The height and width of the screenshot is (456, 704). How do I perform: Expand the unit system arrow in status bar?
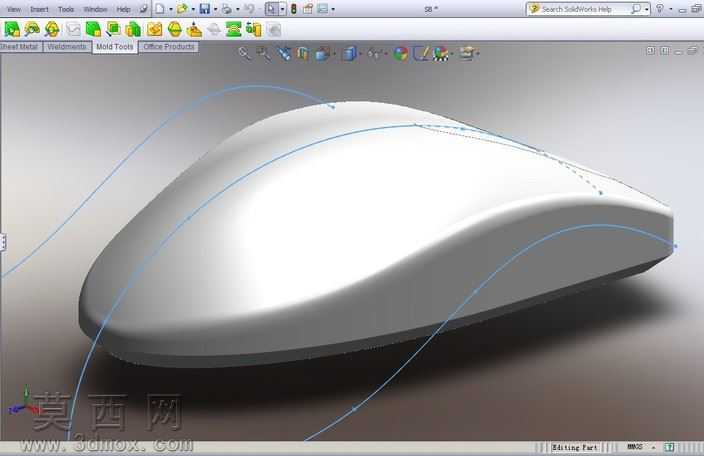tap(654, 447)
